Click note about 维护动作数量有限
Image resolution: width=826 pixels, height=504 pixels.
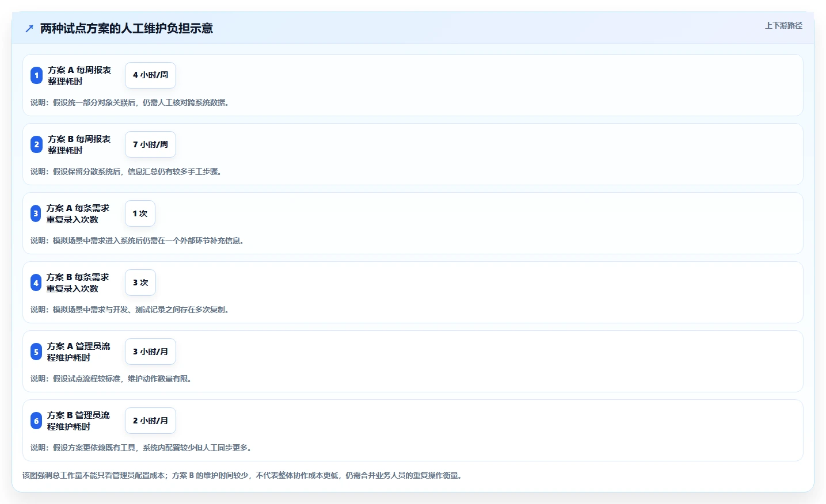click(x=113, y=379)
